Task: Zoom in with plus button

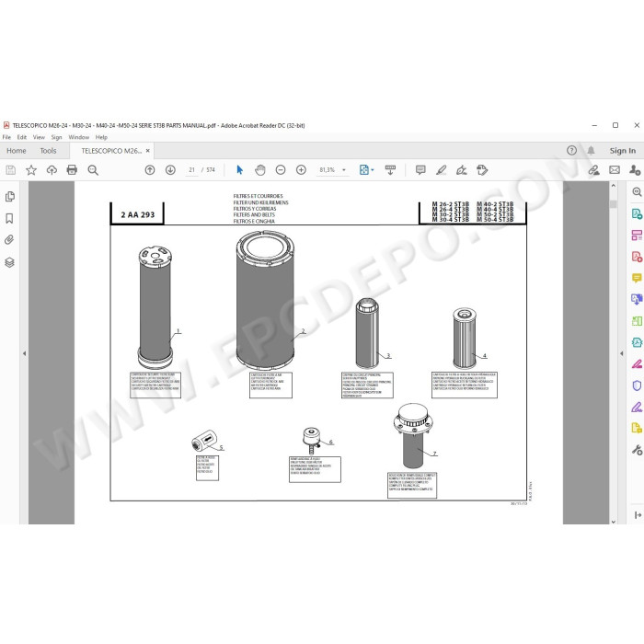Action: tap(301, 170)
